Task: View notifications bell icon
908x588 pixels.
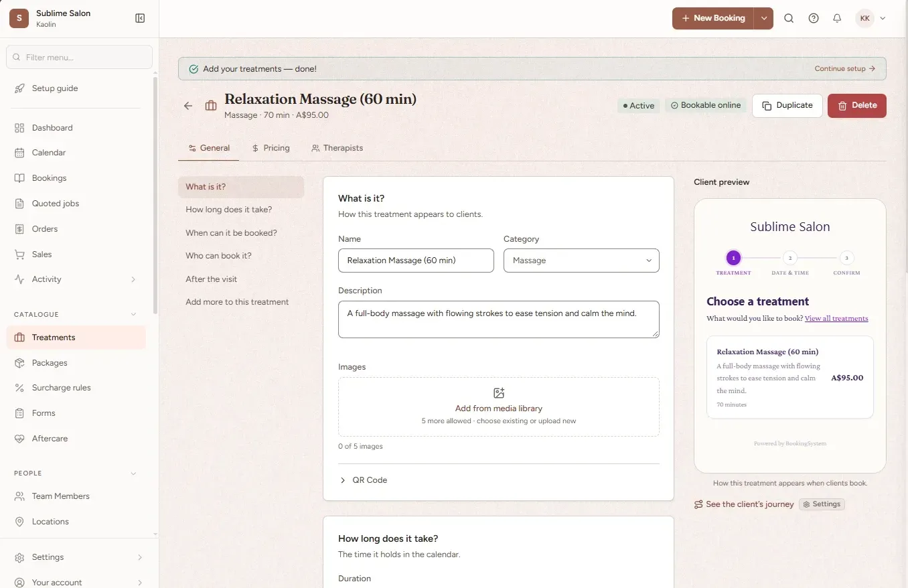Action: [x=837, y=18]
